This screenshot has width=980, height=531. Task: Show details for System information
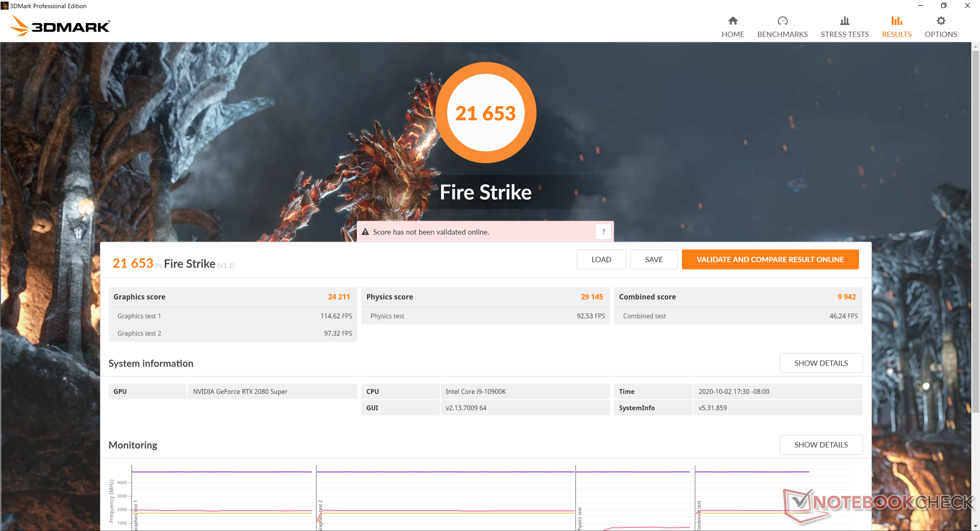821,363
